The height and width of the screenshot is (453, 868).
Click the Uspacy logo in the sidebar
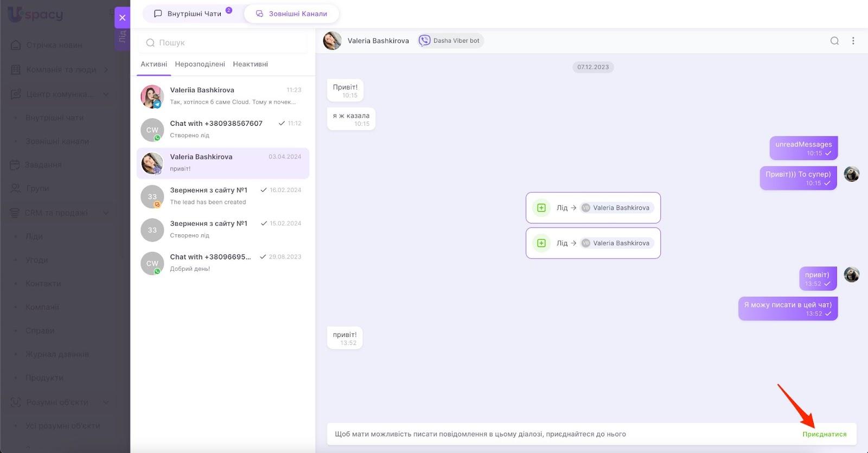coord(35,14)
